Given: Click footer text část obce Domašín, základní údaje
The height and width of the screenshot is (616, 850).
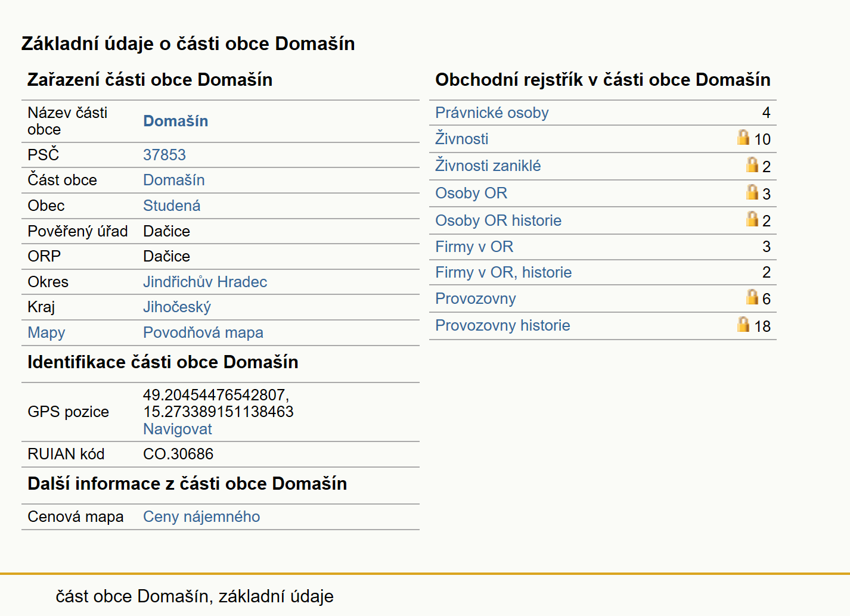Looking at the screenshot, I should [x=195, y=596].
